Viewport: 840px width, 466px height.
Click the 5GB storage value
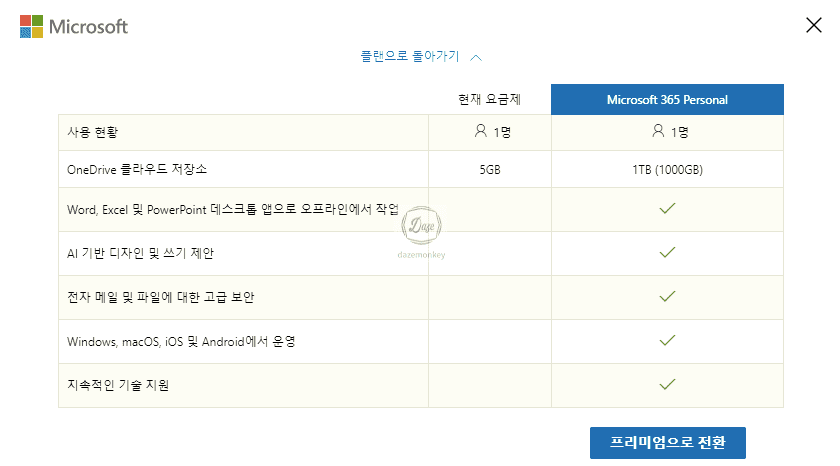pos(490,170)
